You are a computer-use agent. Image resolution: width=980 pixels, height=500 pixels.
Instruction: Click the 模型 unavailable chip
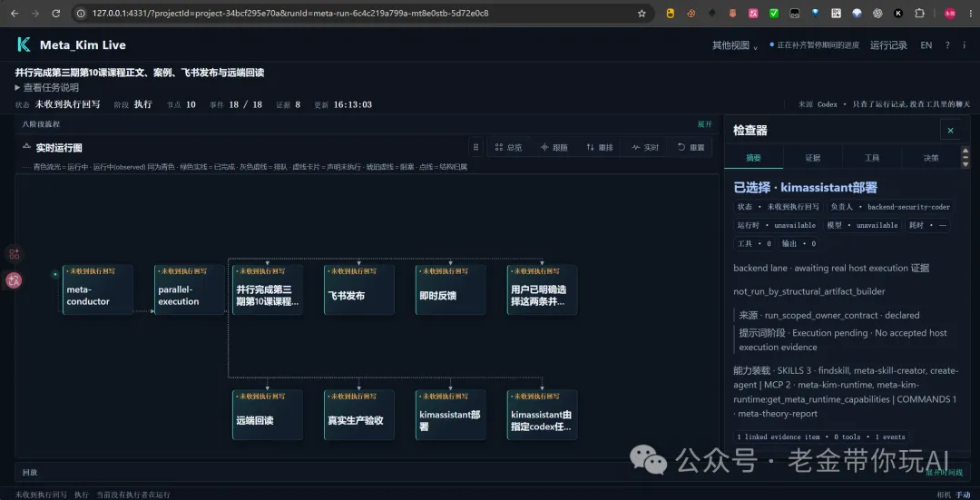[x=863, y=225]
